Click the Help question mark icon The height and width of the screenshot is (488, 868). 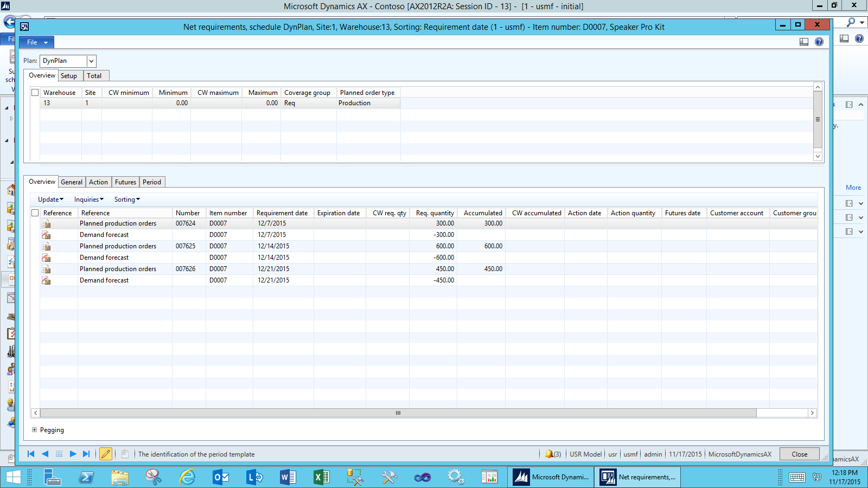tap(819, 42)
